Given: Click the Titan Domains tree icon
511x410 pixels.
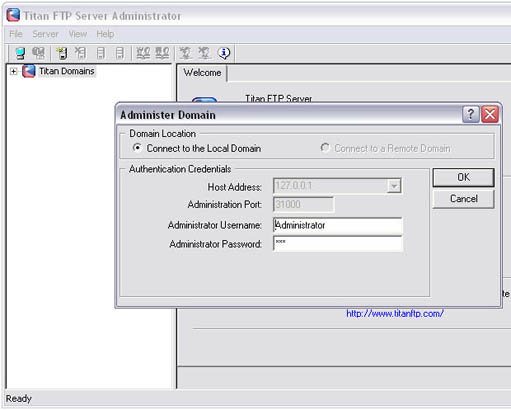Looking at the screenshot, I should point(29,71).
